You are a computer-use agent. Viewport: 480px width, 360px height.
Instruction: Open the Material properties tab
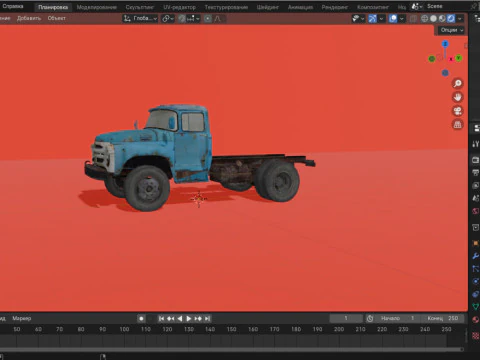476,320
